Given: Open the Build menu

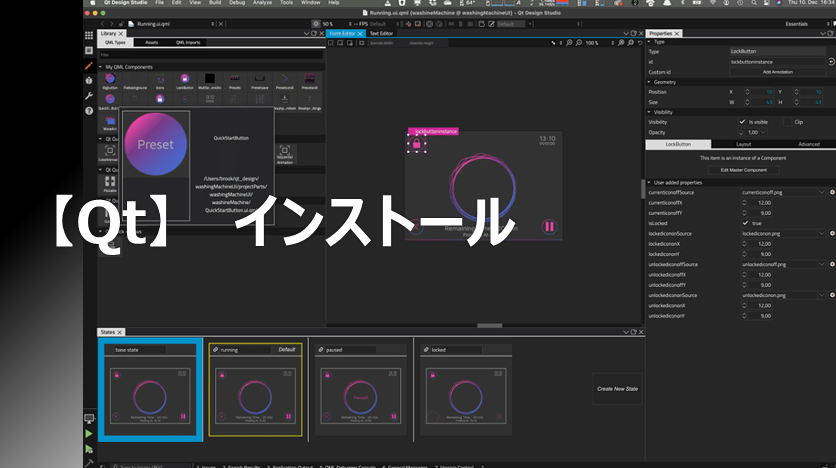Looking at the screenshot, I should tap(215, 3).
